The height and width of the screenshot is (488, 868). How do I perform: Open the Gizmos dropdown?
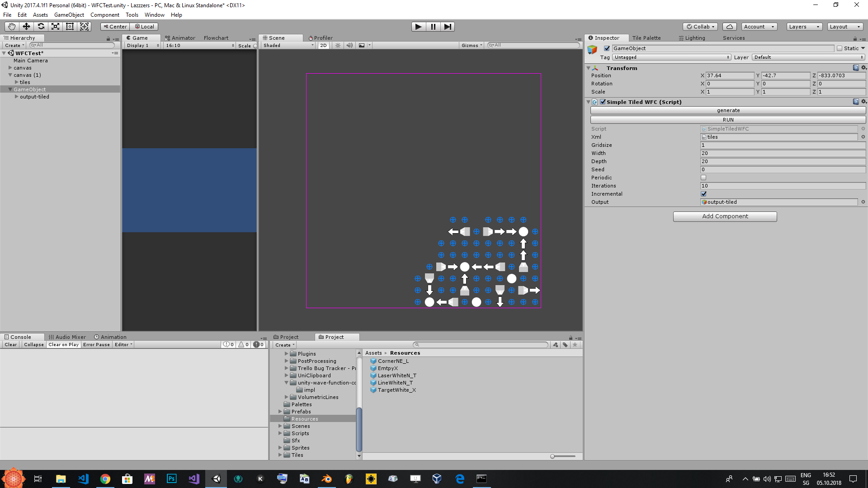tap(472, 45)
